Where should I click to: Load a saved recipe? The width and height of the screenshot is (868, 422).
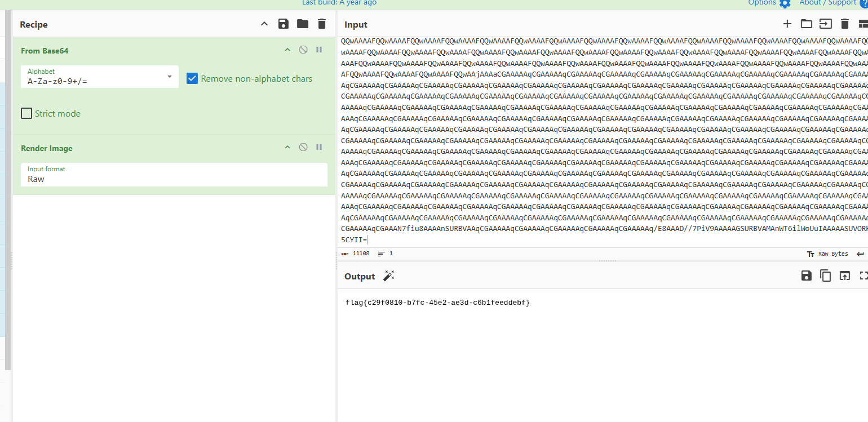click(x=303, y=24)
